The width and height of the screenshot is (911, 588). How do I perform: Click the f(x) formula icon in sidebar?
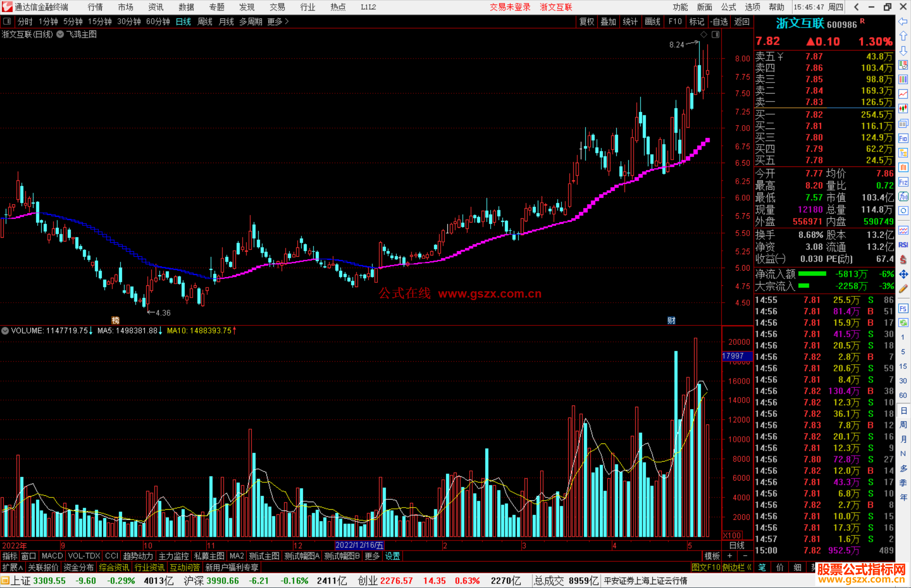click(x=903, y=197)
